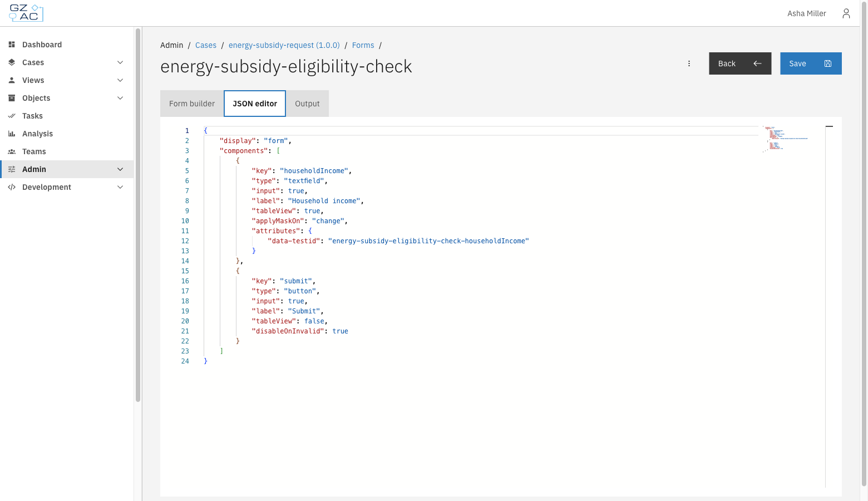The height and width of the screenshot is (501, 868).
Task: Click the "components" property on line 3
Action: pyautogui.click(x=244, y=151)
